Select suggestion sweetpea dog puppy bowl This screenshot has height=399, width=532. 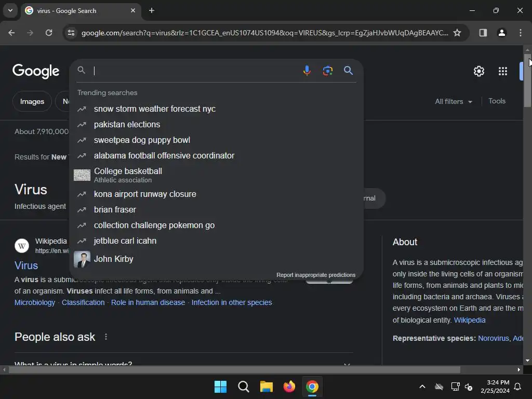pyautogui.click(x=217, y=140)
